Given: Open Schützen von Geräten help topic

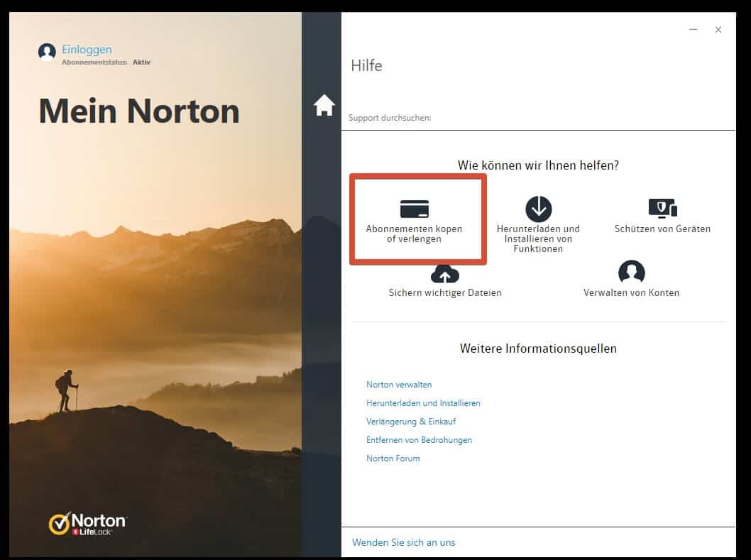Looking at the screenshot, I should (662, 229).
